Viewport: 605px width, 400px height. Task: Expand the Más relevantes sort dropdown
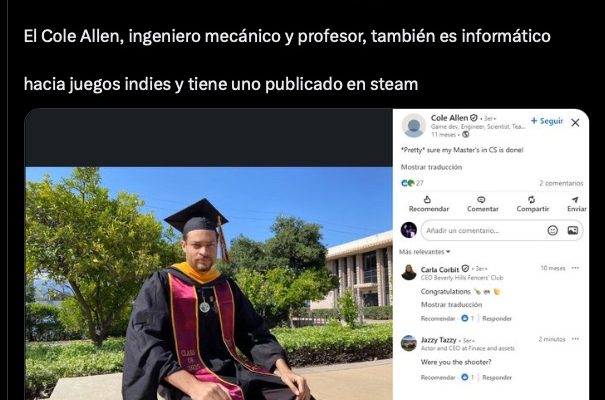click(x=424, y=252)
